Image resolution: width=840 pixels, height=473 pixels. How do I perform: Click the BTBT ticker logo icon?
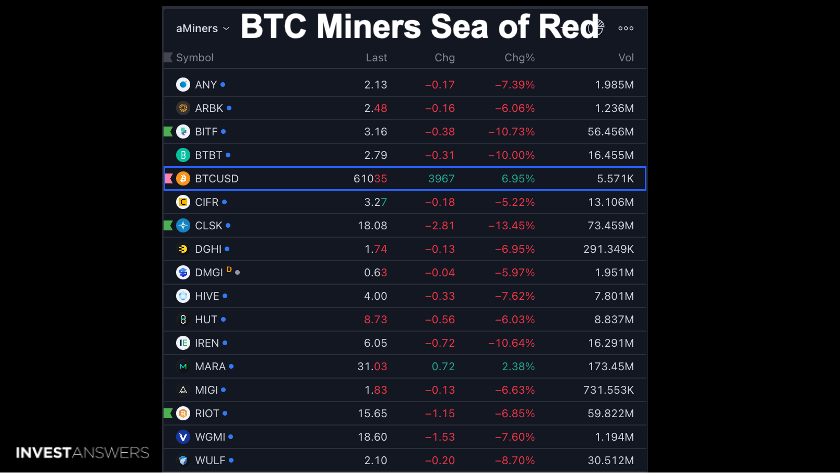coord(183,155)
